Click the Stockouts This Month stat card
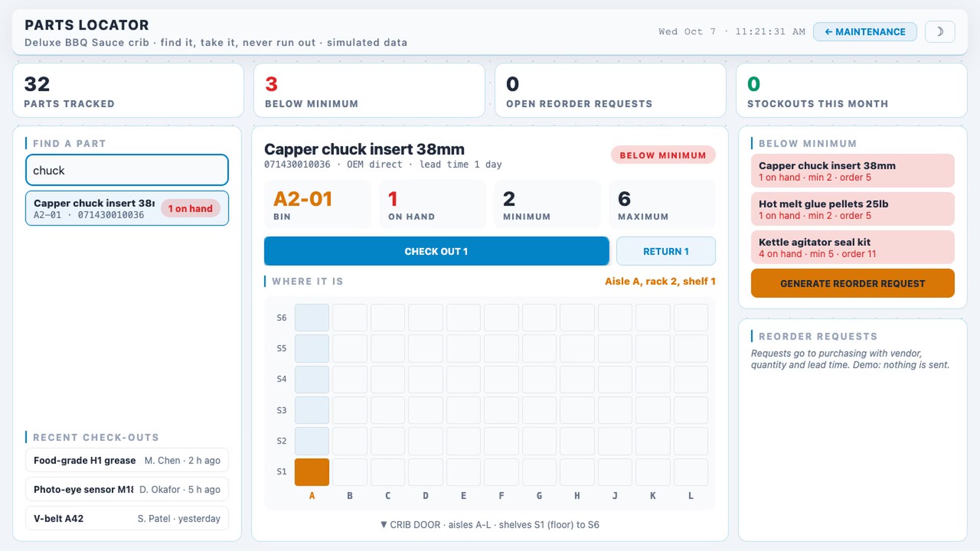 point(851,90)
